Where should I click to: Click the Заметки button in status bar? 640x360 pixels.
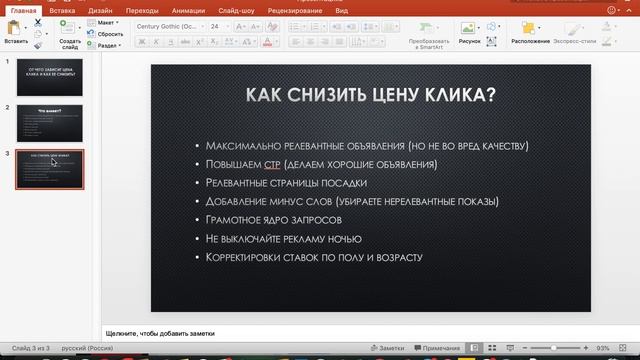click(387, 348)
